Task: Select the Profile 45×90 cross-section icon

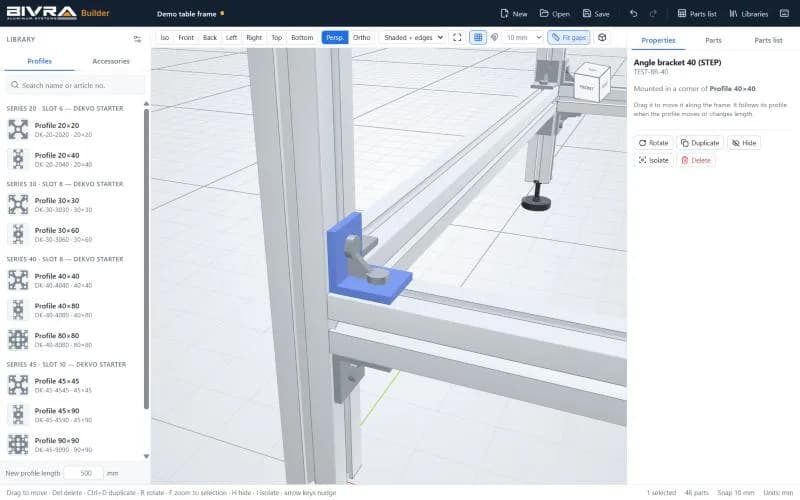Action: click(x=18, y=415)
